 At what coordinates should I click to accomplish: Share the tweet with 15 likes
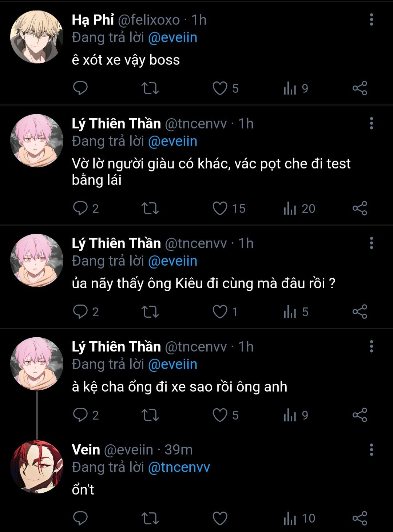coord(360,209)
